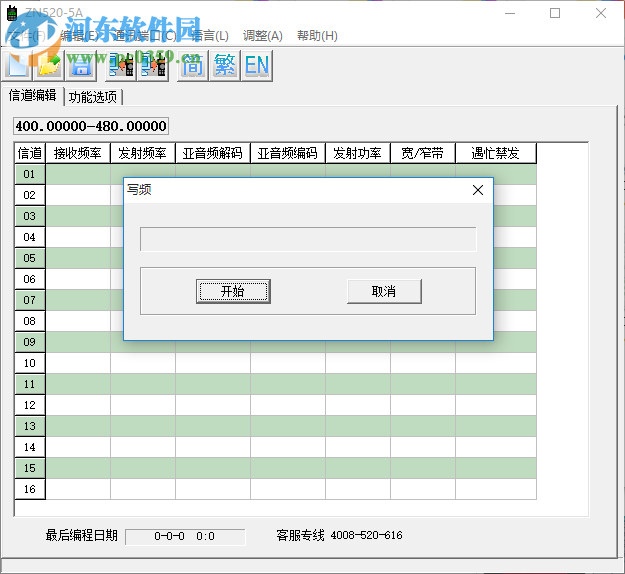Click the write progress bar in dialog
Image resolution: width=625 pixels, height=574 pixels.
coord(308,239)
